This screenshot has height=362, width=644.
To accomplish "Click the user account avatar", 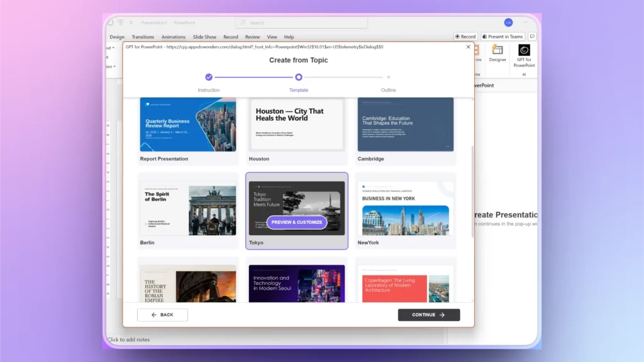I will tap(508, 23).
